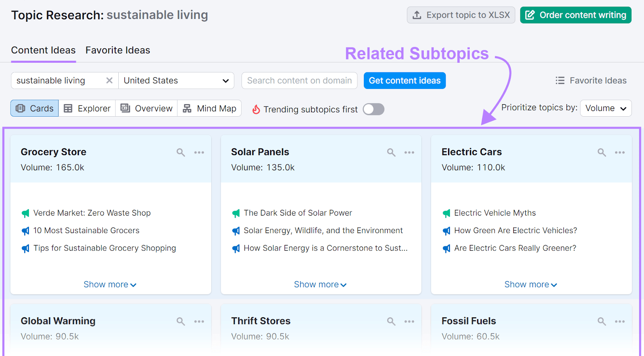Click the Thrift Stores card title

pyautogui.click(x=261, y=321)
